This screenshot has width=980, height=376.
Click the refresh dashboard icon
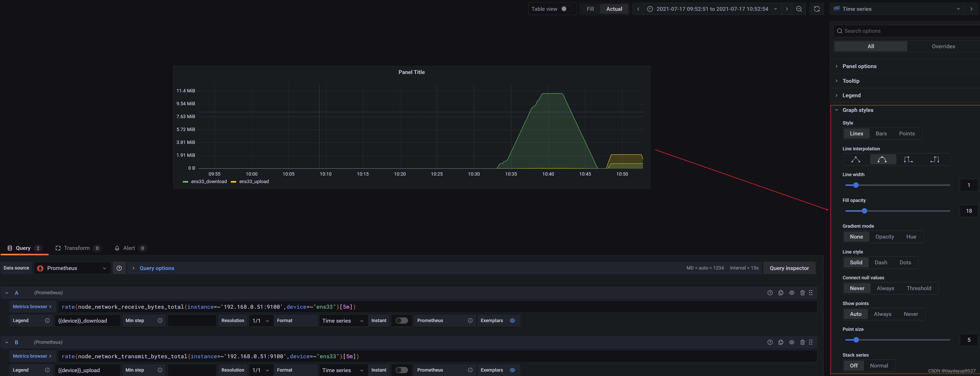pyautogui.click(x=816, y=9)
